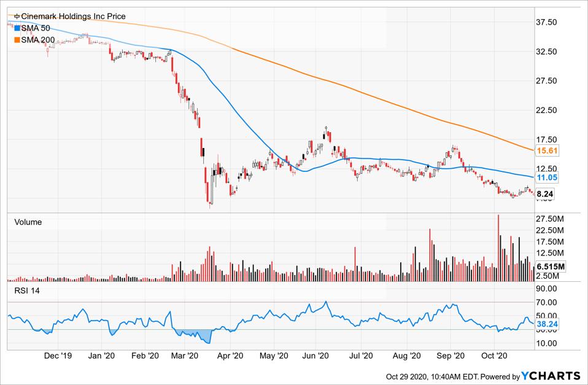
Task: Click the Aug '20 date axis label
Action: pyautogui.click(x=407, y=356)
